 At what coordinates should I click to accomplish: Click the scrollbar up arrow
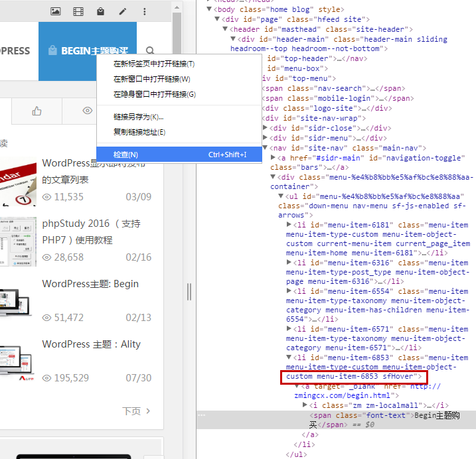(x=177, y=7)
